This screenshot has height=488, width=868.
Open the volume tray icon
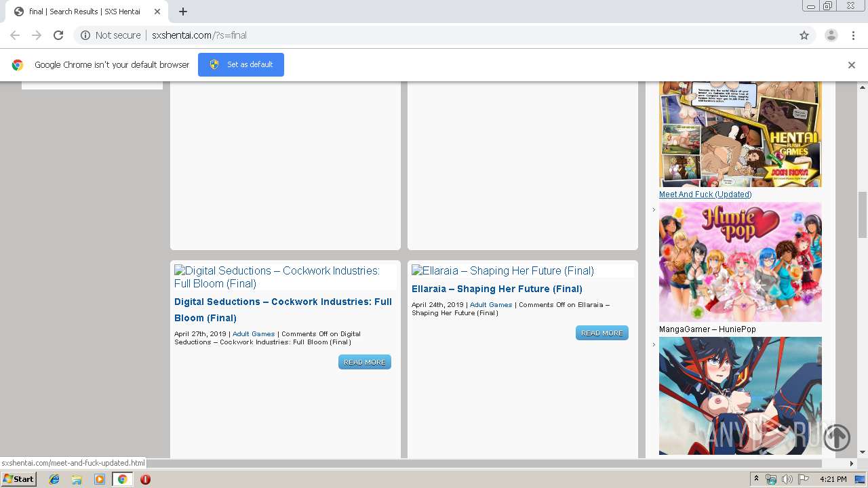pos(787,479)
